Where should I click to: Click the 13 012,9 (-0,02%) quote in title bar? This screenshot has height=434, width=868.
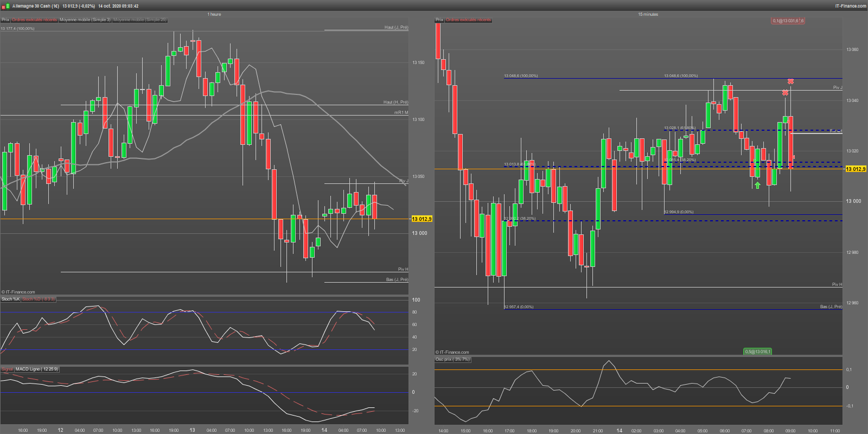[x=79, y=6]
